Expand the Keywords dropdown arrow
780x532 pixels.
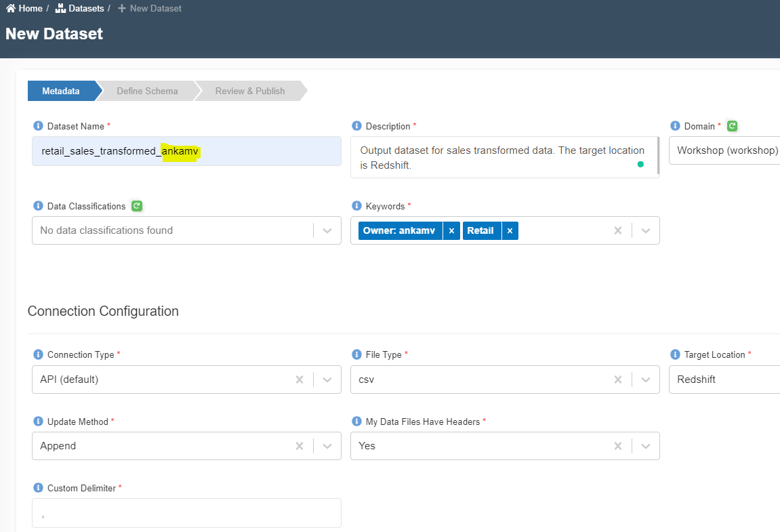point(646,230)
